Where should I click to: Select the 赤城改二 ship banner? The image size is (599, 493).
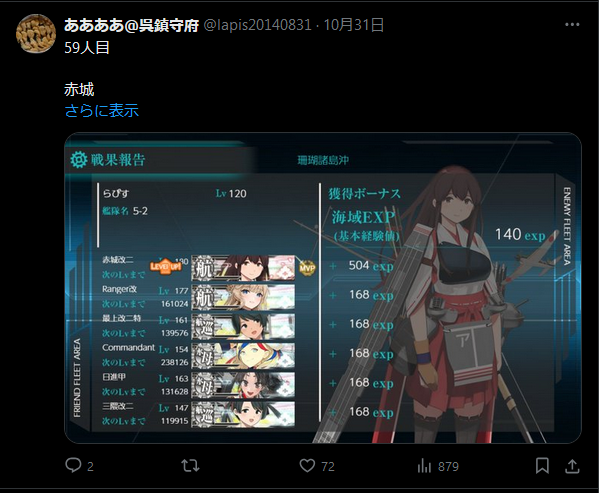point(243,268)
